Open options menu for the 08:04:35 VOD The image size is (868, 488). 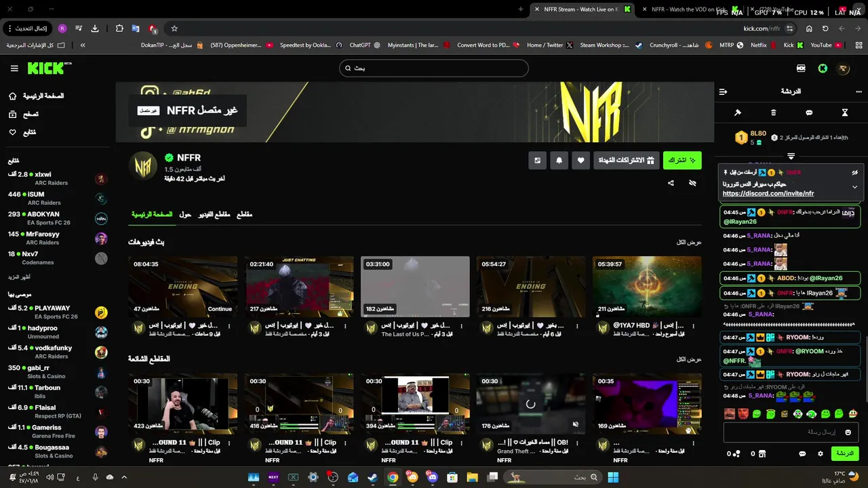(x=229, y=327)
